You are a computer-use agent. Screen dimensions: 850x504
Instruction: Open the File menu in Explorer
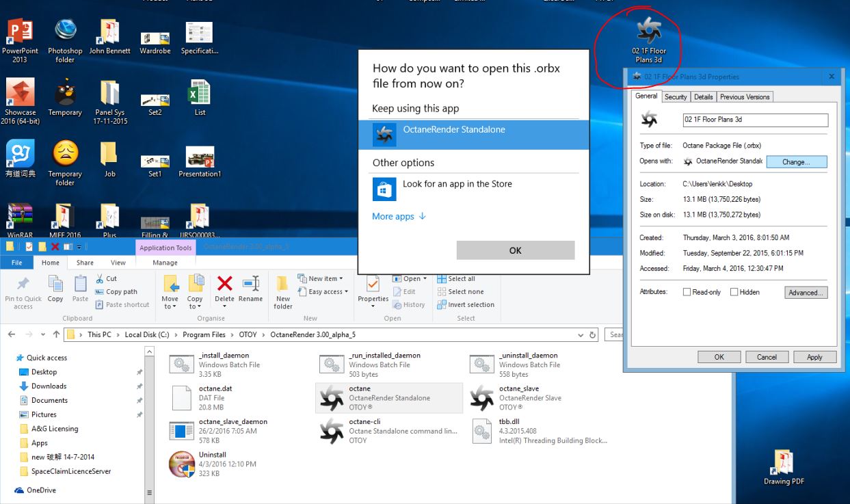17,263
